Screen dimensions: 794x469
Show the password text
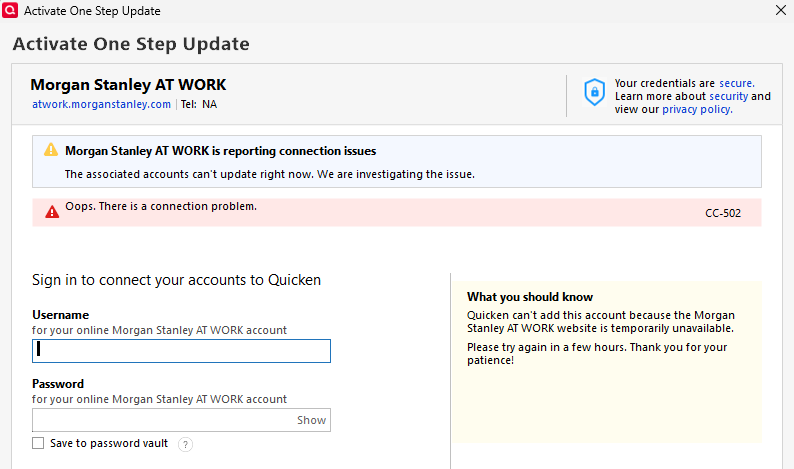311,420
